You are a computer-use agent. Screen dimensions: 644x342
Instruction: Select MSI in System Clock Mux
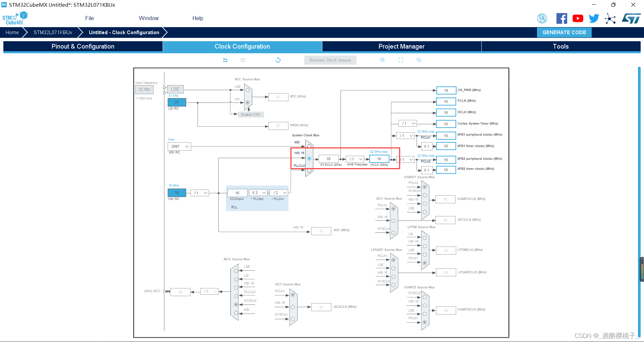(309, 146)
